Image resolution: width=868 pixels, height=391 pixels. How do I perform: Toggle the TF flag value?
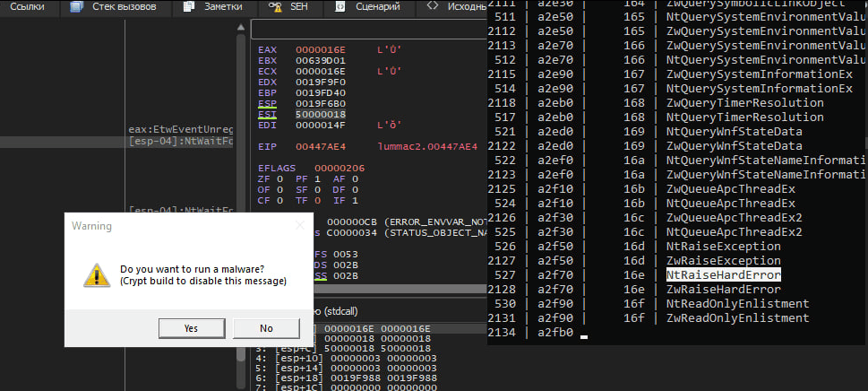[x=316, y=200]
